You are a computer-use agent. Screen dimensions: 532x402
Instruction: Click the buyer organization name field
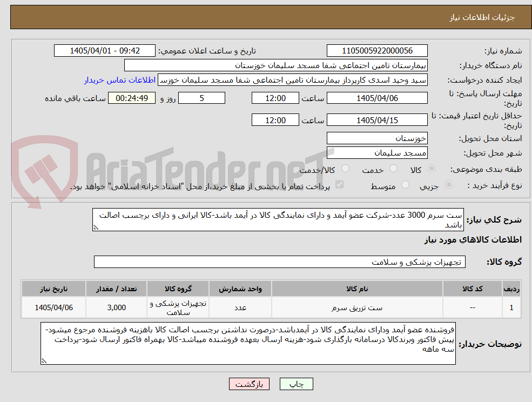point(276,65)
